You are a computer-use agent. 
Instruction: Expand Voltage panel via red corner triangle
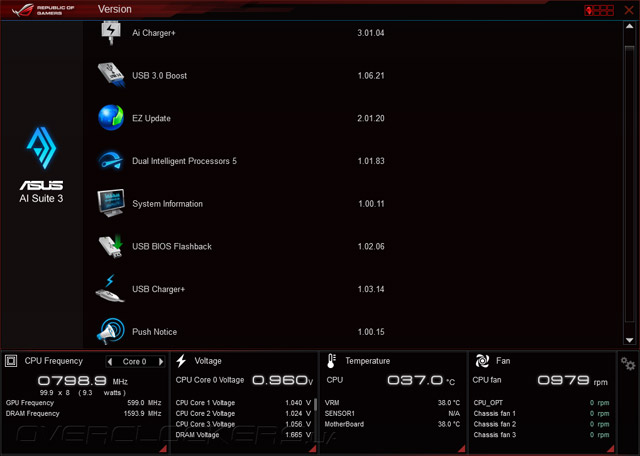coord(312,449)
